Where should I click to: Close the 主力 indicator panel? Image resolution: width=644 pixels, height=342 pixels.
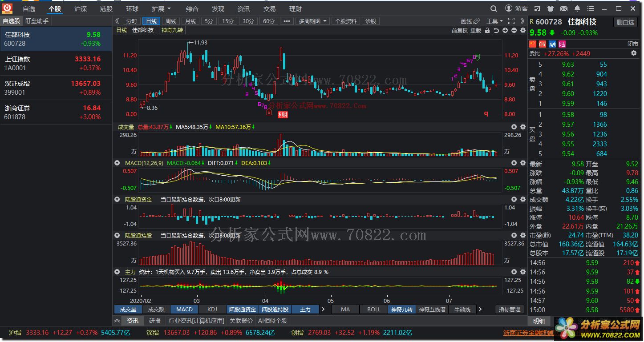514,272
